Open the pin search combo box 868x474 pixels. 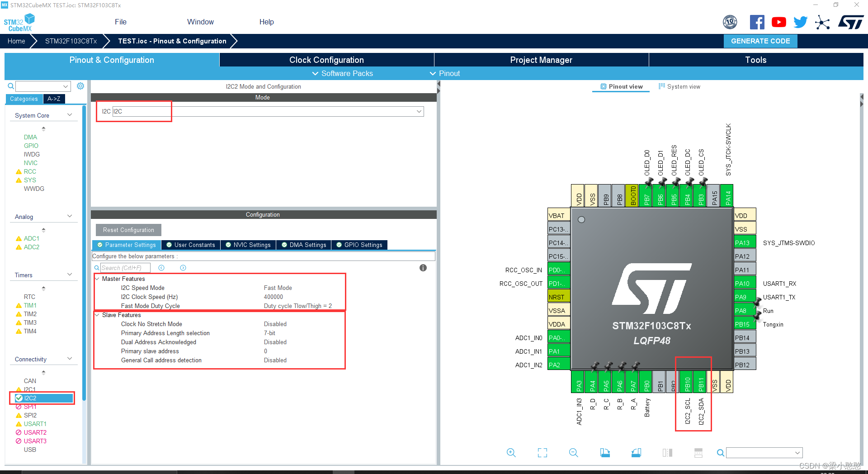[764, 453]
